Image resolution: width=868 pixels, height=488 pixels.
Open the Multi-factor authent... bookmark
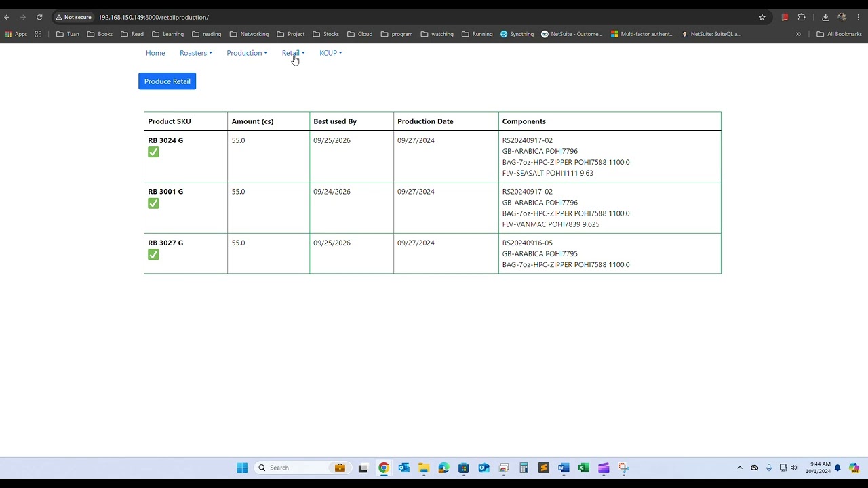[x=642, y=34]
